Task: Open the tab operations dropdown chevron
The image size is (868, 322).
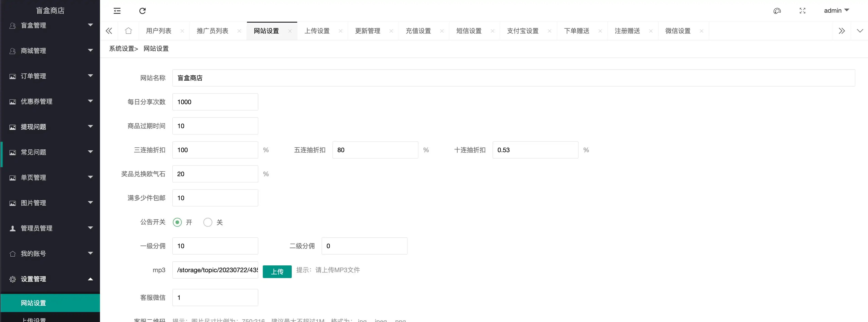Action: [860, 31]
